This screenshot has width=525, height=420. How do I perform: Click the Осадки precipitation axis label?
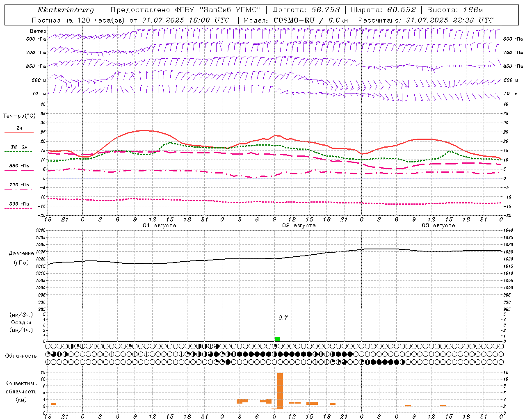[x=21, y=322]
